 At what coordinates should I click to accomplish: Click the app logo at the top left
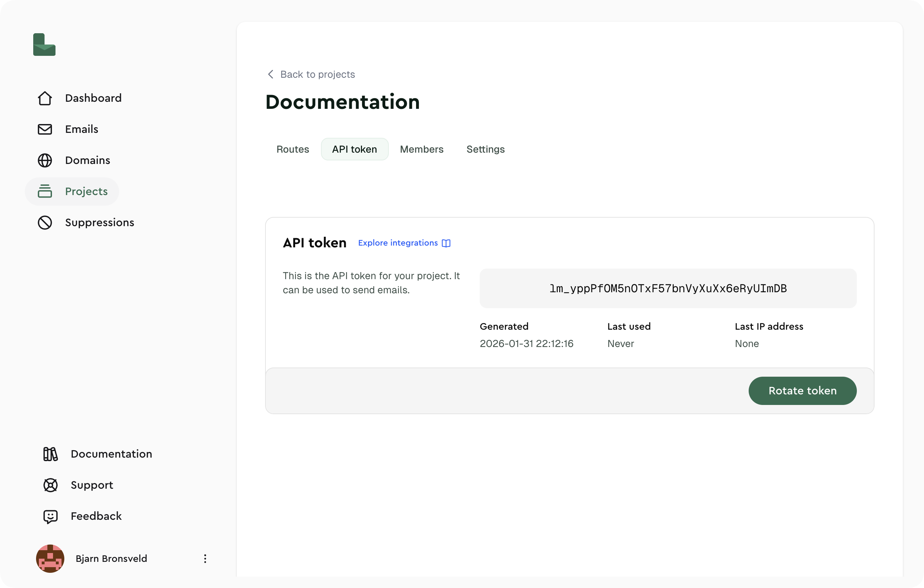coord(44,45)
